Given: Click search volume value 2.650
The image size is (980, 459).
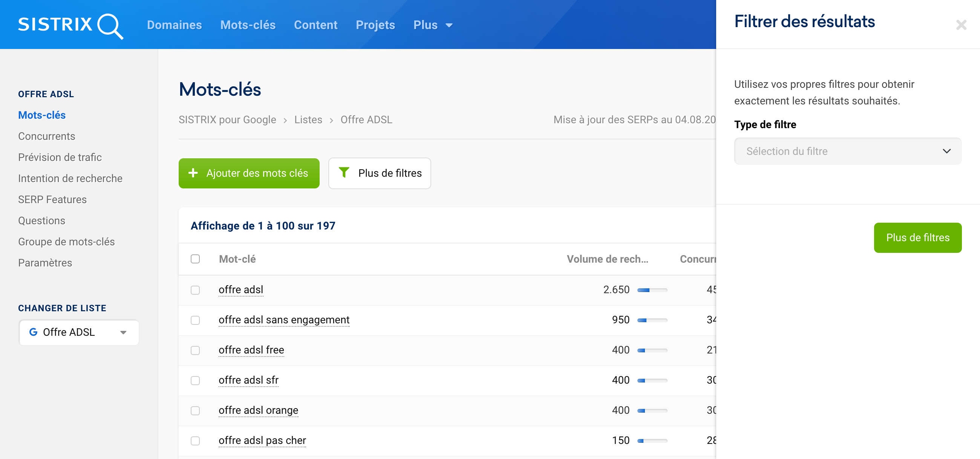Looking at the screenshot, I should pyautogui.click(x=616, y=289).
